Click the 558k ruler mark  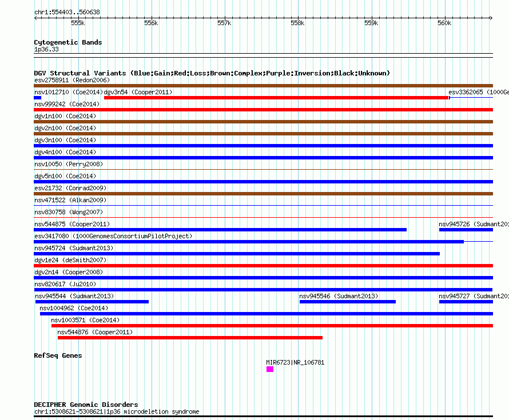(x=297, y=23)
